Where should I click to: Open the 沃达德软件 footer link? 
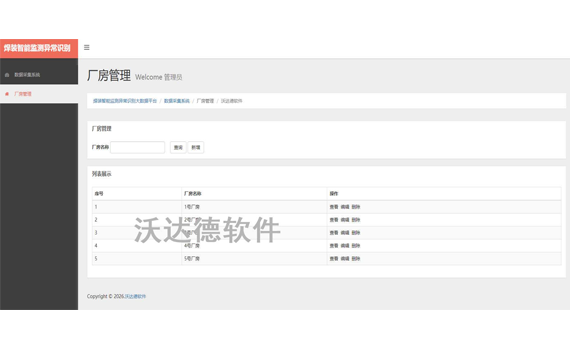point(135,296)
